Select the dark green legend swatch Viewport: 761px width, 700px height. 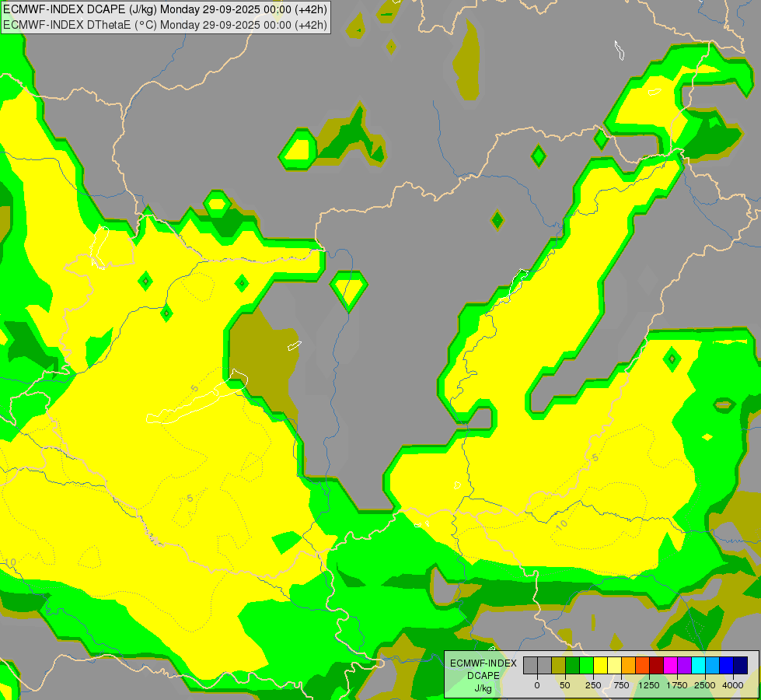[x=572, y=665]
